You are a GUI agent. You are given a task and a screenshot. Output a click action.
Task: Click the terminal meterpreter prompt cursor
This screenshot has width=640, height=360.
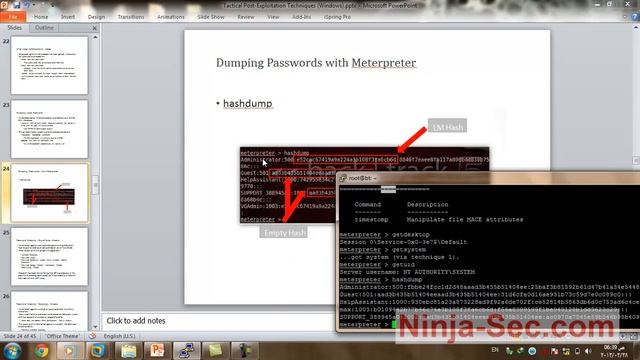394,324
